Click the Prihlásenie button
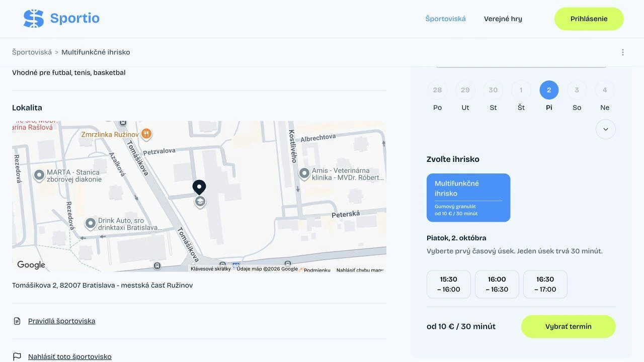This screenshot has width=644, height=362. click(589, 19)
